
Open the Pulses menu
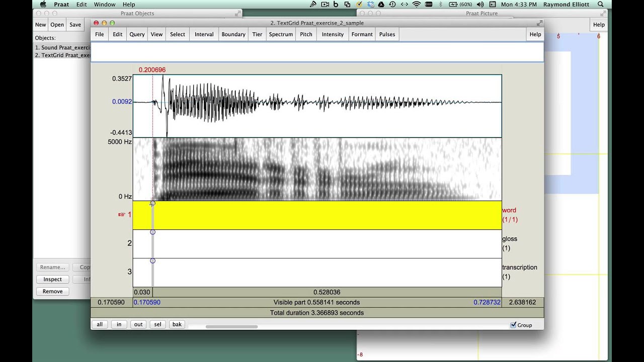pos(387,34)
